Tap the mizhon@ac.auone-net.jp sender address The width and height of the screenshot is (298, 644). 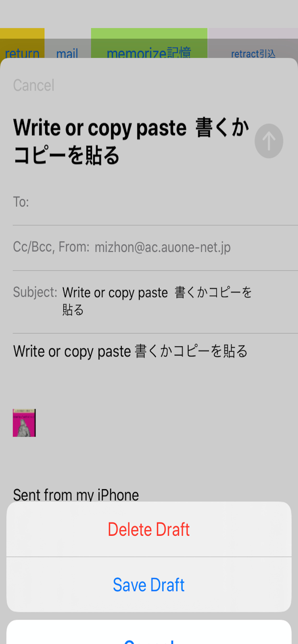tap(163, 247)
